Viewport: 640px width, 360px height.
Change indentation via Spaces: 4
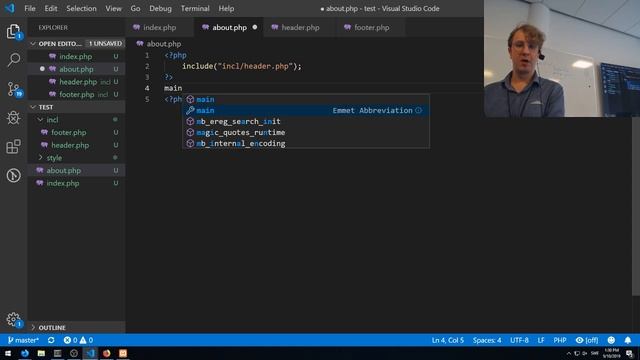[x=487, y=340]
